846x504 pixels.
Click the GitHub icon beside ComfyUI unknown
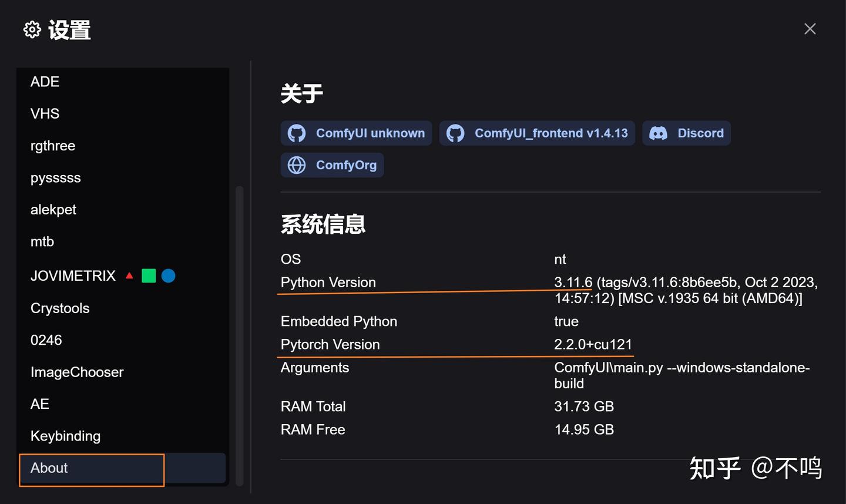(x=297, y=133)
